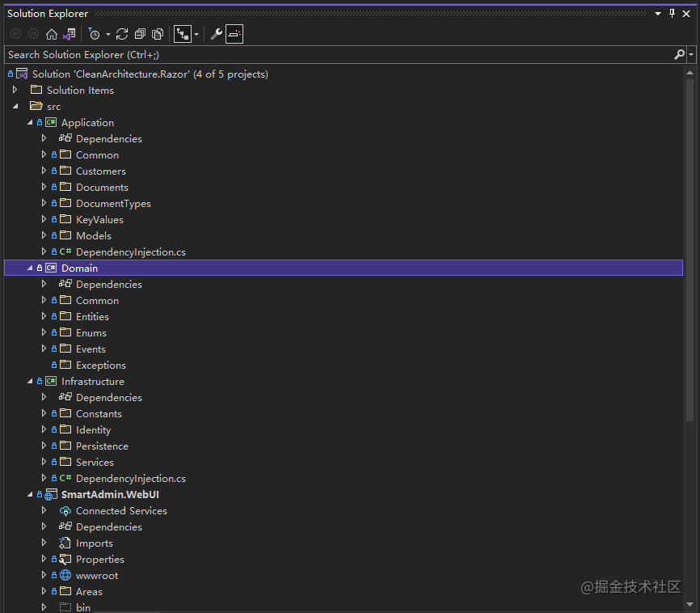Open the file nesting dropdown arrow
700x613 pixels.
coord(196,34)
